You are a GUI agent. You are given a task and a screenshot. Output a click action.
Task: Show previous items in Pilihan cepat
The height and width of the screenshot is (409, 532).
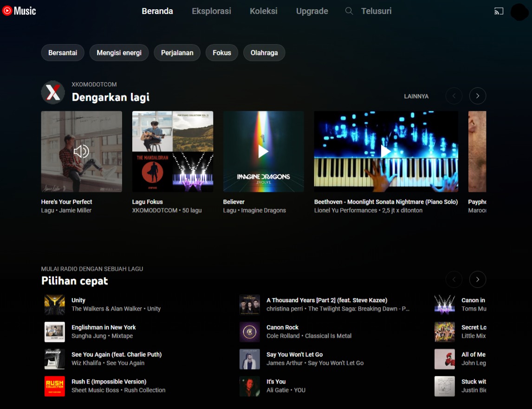point(454,279)
